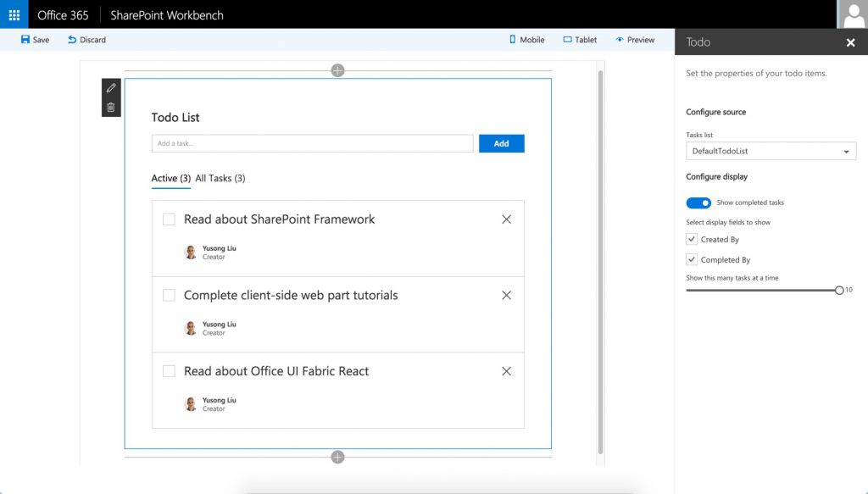Check Complete client-side web part tutorials task

[x=169, y=296]
